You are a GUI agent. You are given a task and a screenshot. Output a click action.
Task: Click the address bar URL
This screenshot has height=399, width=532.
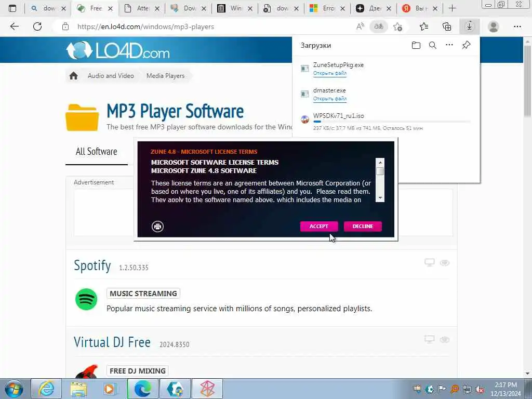[x=145, y=27]
